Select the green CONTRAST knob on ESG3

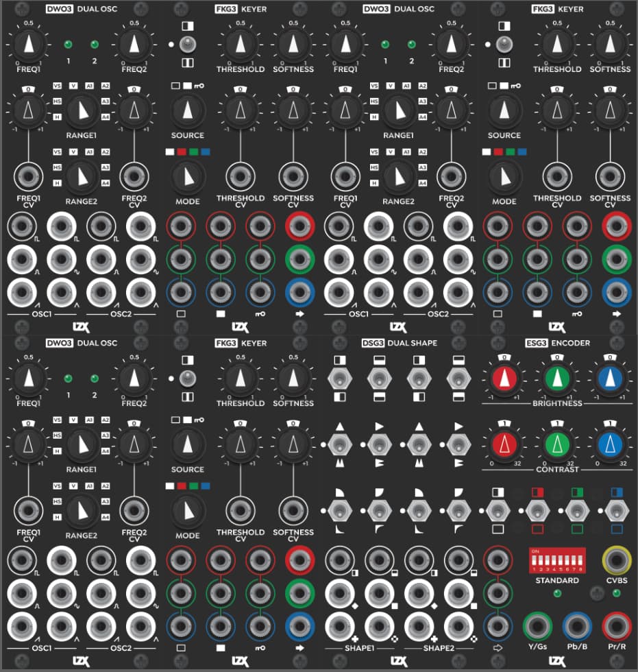click(x=557, y=444)
